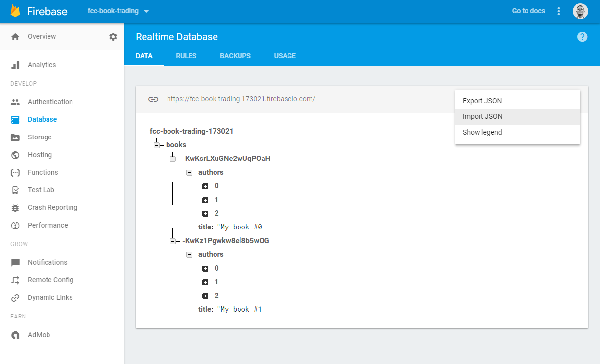The image size is (600, 364).
Task: Click title value "My book #0"
Action: 240,227
